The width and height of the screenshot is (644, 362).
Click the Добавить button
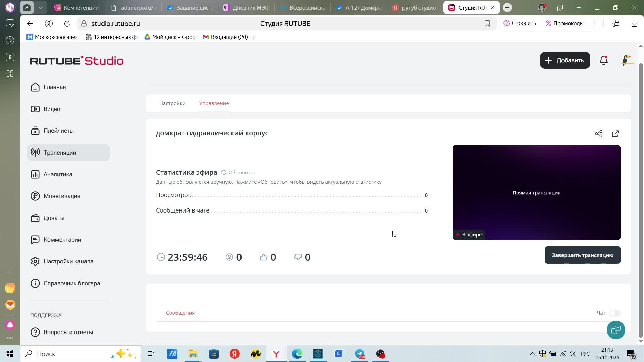point(565,60)
